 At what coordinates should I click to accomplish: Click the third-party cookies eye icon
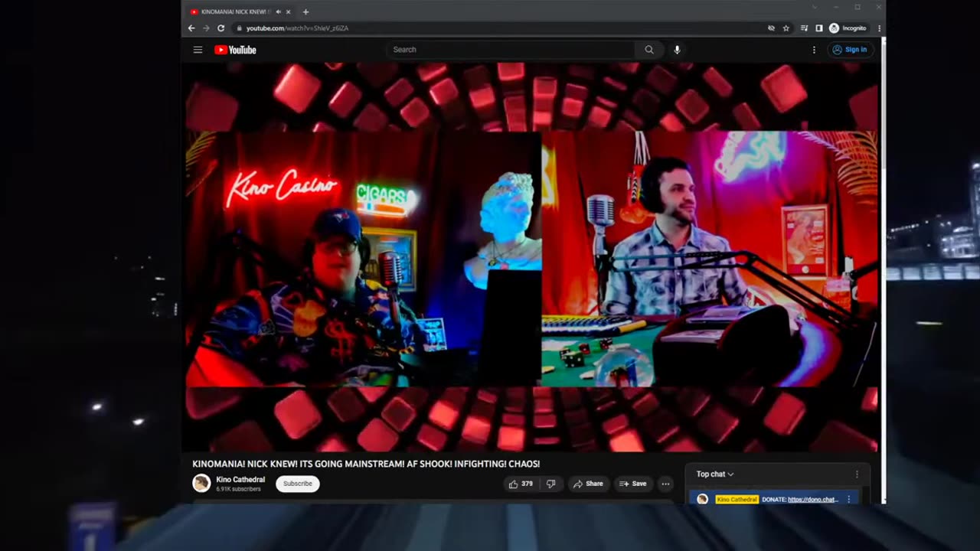(x=771, y=28)
